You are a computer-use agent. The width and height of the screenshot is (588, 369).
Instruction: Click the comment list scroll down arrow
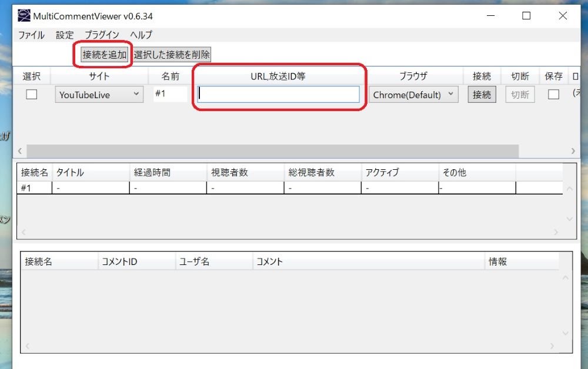click(x=566, y=333)
